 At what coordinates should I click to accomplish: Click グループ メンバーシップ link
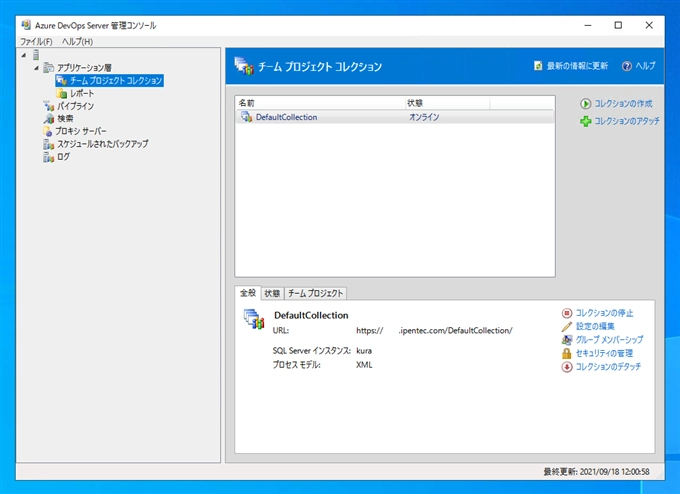[609, 340]
